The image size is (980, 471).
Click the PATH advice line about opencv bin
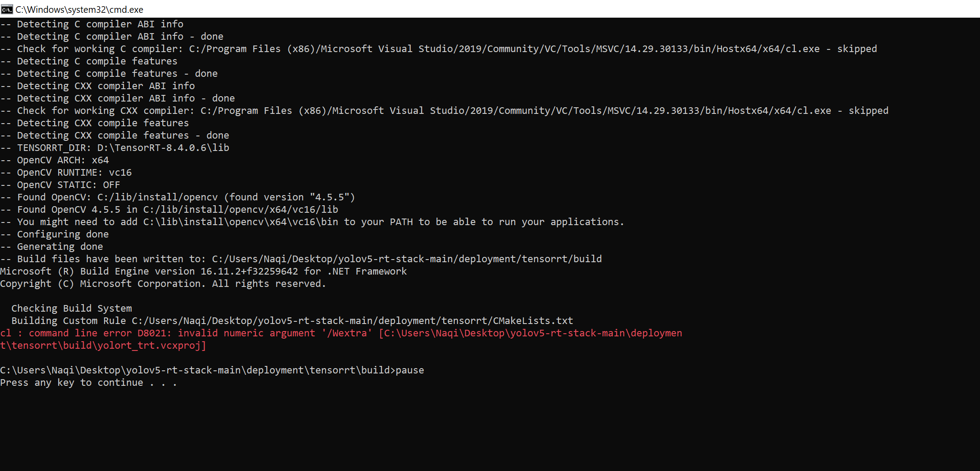click(313, 222)
